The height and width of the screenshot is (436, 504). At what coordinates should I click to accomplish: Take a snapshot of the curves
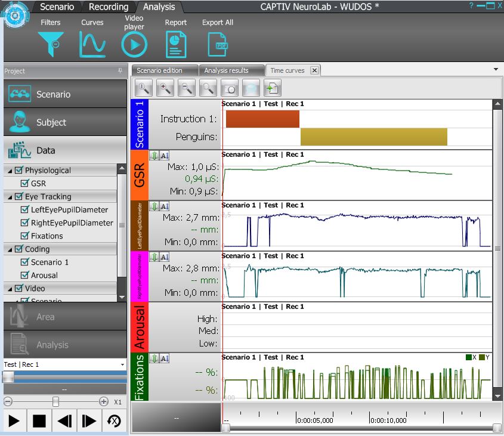point(230,88)
